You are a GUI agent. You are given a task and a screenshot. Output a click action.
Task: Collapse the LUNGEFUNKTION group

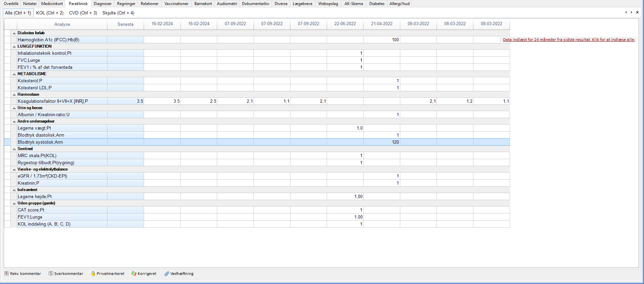(14, 47)
